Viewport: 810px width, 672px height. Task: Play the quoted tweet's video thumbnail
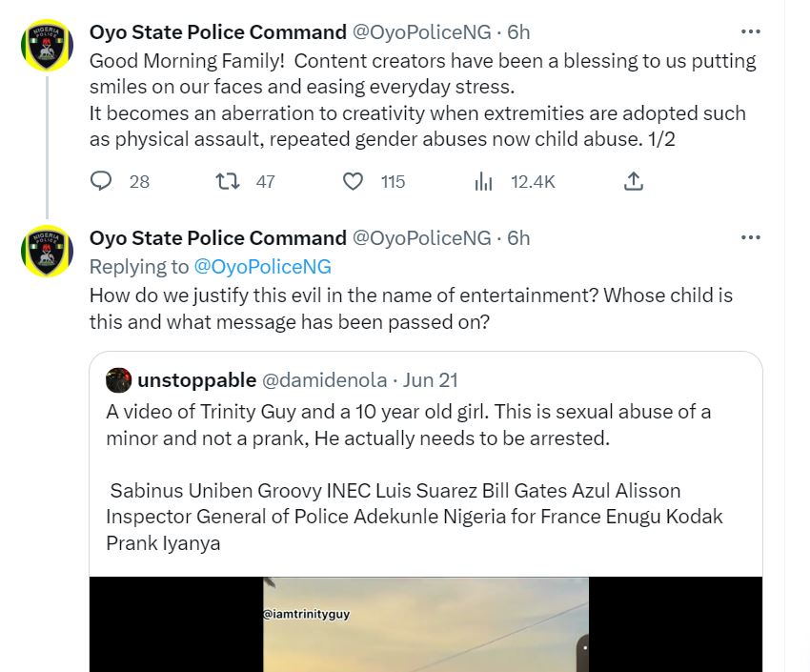[x=425, y=624]
